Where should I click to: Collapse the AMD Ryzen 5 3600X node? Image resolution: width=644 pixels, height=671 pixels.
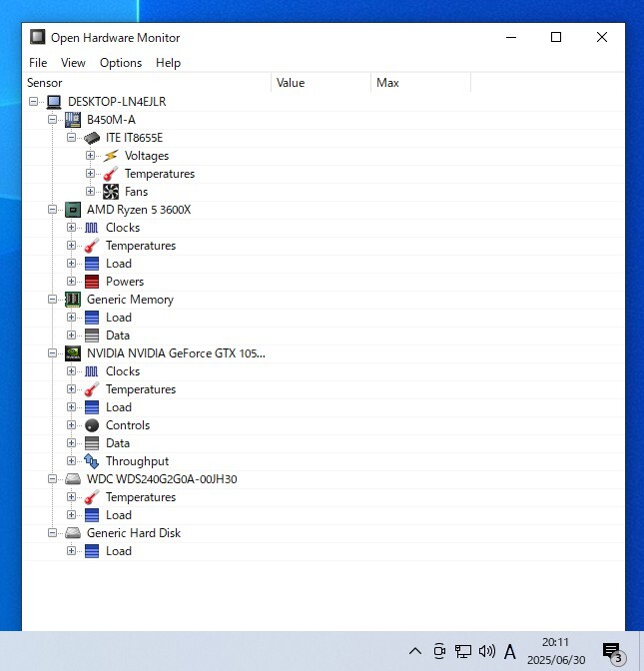(x=53, y=210)
